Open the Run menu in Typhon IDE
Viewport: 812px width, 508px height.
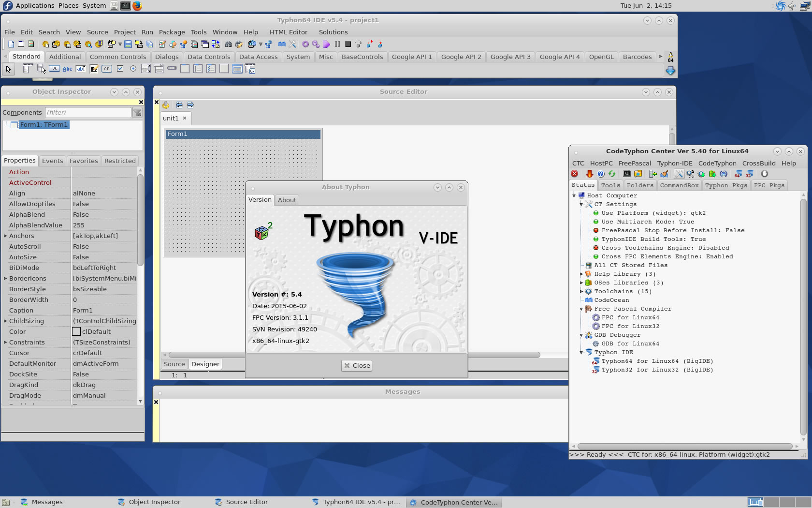[147, 32]
